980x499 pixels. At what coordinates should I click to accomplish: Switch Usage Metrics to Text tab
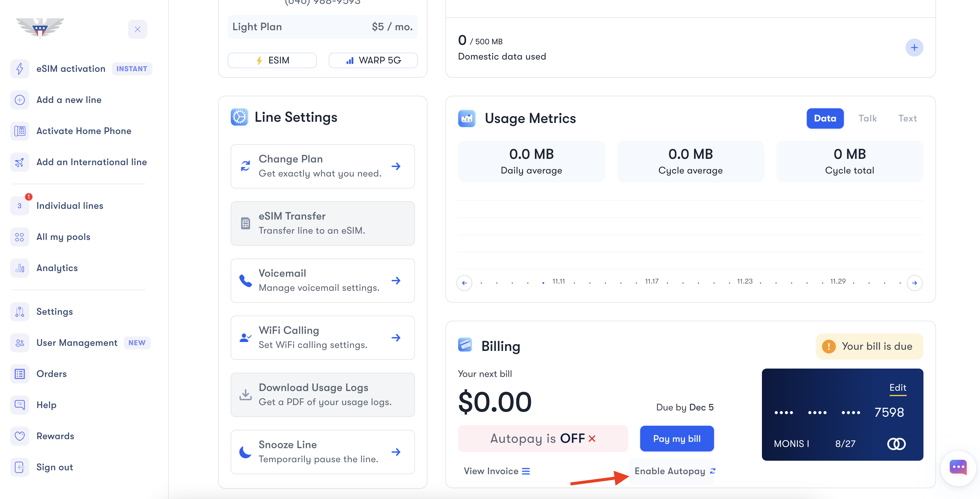click(907, 119)
